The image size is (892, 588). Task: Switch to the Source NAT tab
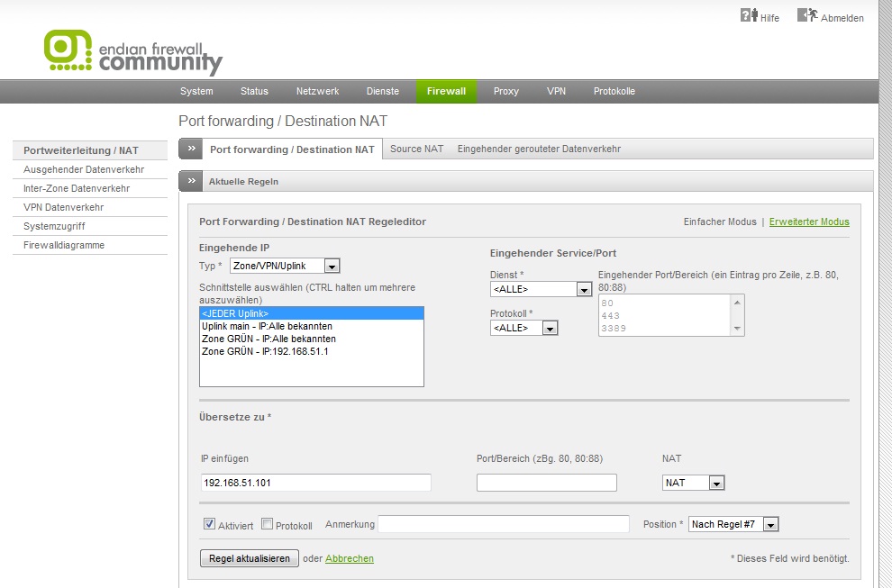[x=416, y=149]
